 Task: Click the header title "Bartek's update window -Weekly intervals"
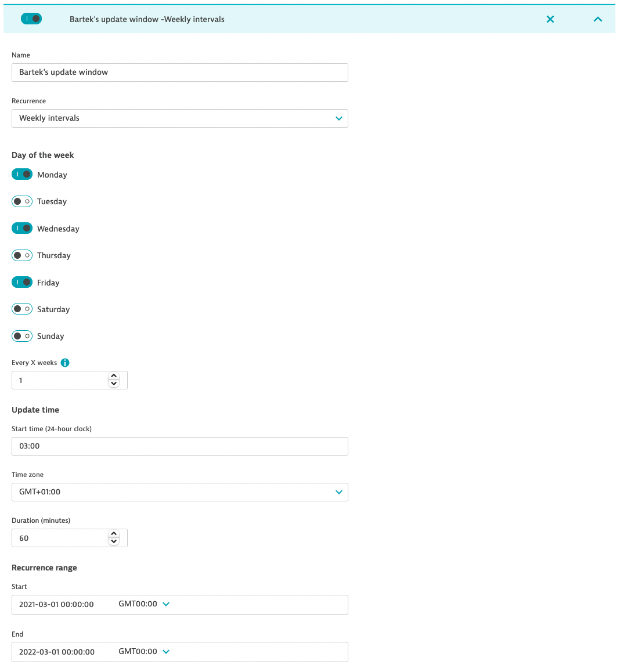click(147, 19)
